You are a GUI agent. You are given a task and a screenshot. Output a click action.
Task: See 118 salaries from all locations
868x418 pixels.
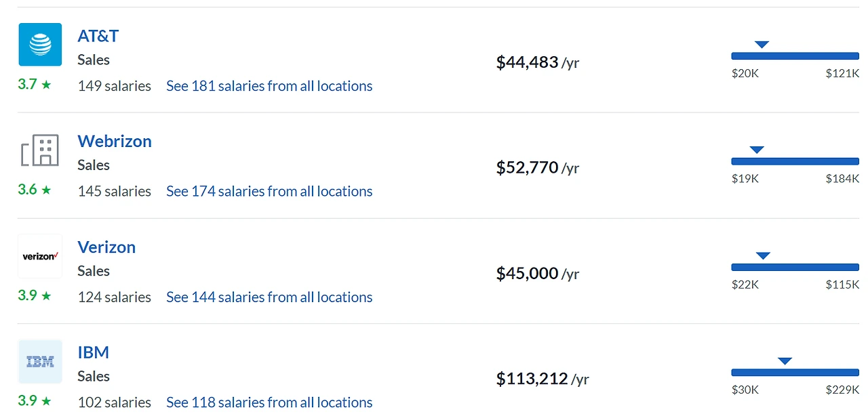(269, 402)
